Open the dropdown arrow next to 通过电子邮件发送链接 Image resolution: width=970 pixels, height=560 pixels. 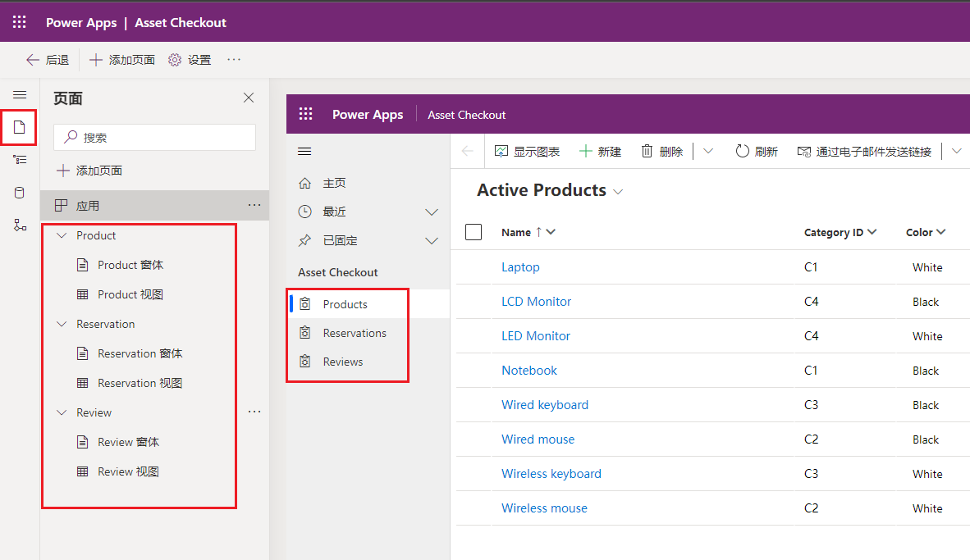click(x=956, y=152)
